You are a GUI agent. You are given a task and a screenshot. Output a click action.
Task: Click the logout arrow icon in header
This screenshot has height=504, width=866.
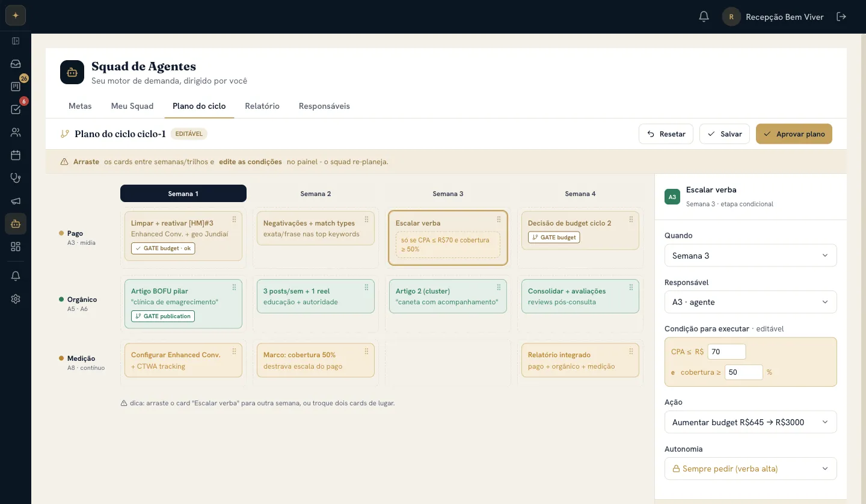click(841, 17)
